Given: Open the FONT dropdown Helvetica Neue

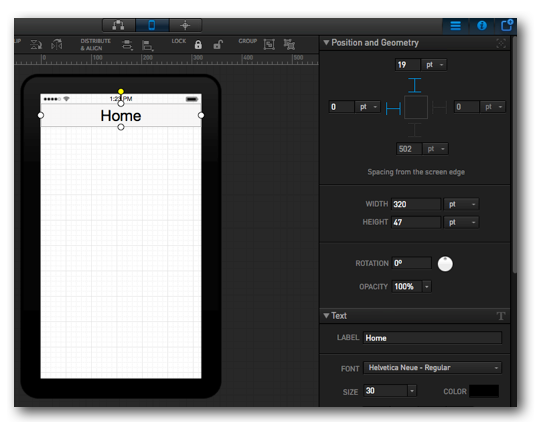Looking at the screenshot, I should pyautogui.click(x=432, y=368).
